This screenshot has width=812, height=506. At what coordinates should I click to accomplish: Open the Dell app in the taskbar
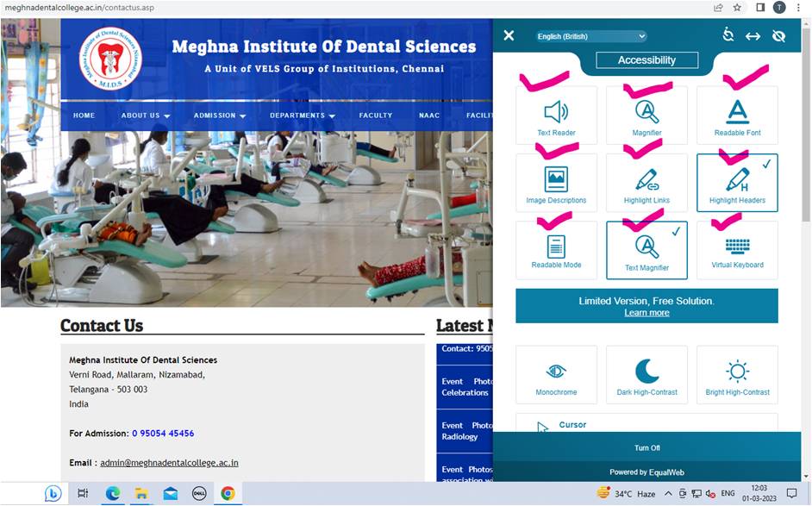tap(199, 494)
